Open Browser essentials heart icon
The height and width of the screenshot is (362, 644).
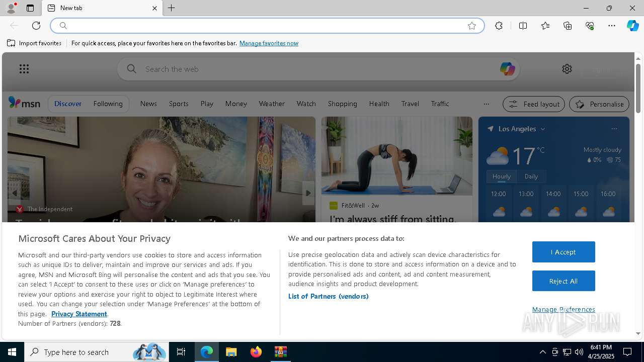[590, 26]
